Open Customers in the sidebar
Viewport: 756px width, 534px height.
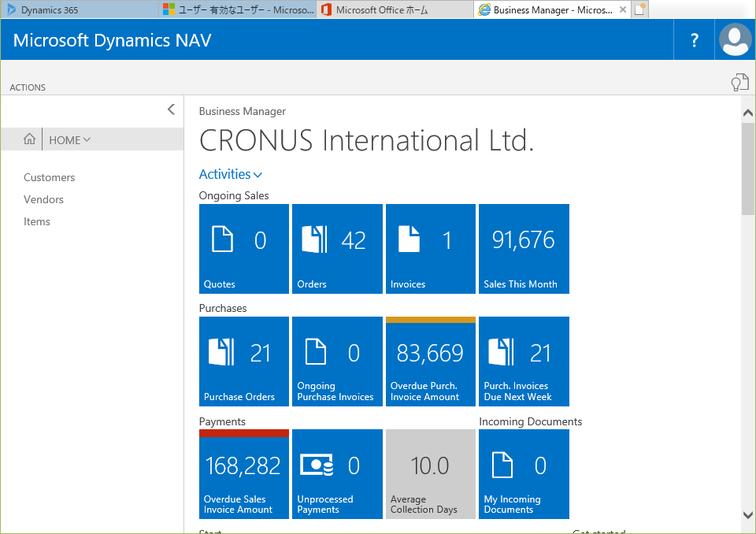coord(49,177)
